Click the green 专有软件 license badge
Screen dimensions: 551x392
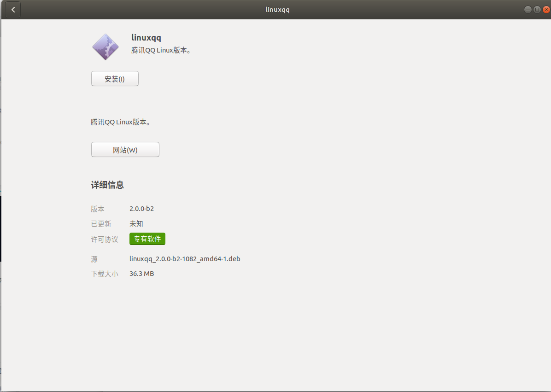[x=147, y=239]
